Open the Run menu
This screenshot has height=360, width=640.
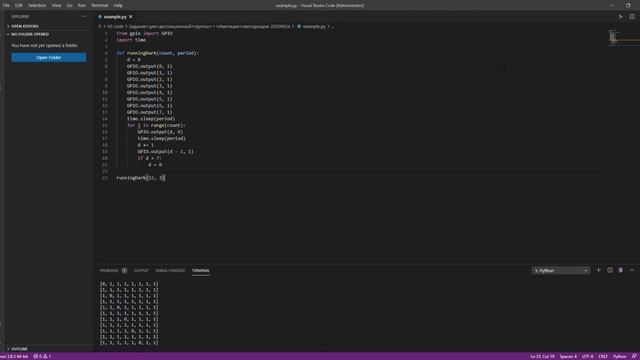[82, 5]
